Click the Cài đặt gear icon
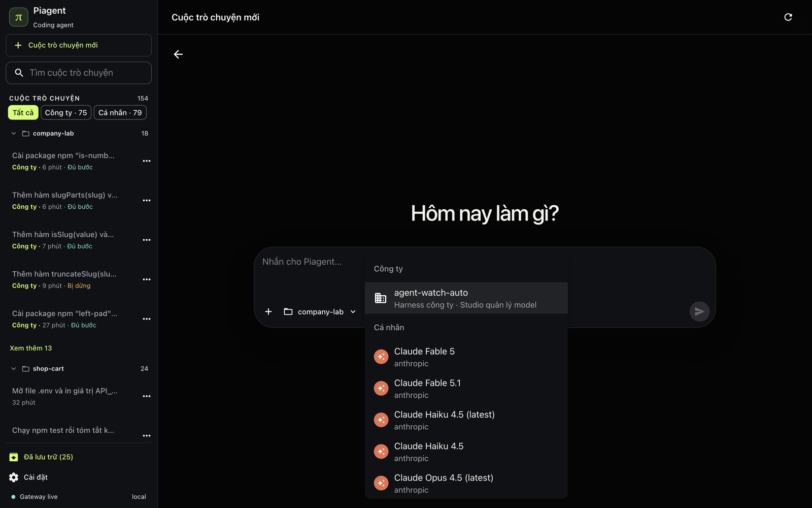Image resolution: width=812 pixels, height=508 pixels. click(x=14, y=478)
